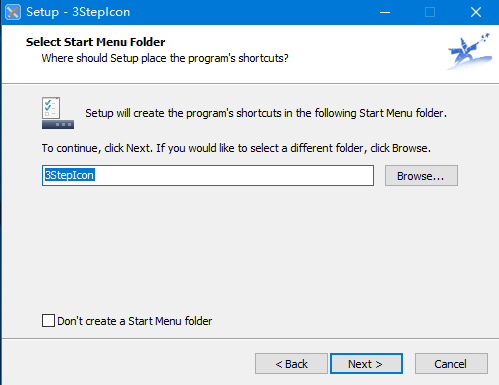Viewport: 499px width, 385px height.
Task: Click the "To continue, click Next" instruction line
Action: tap(236, 148)
